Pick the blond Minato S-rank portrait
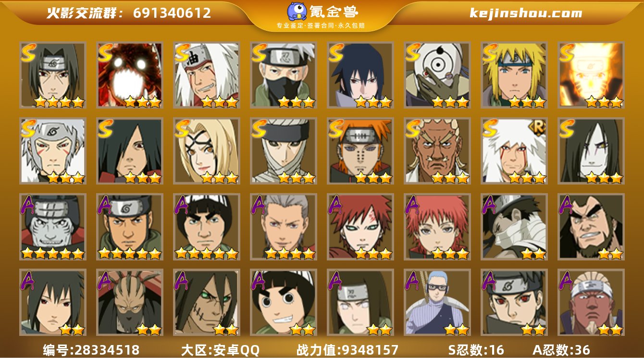The width and height of the screenshot is (644, 358). [x=514, y=74]
